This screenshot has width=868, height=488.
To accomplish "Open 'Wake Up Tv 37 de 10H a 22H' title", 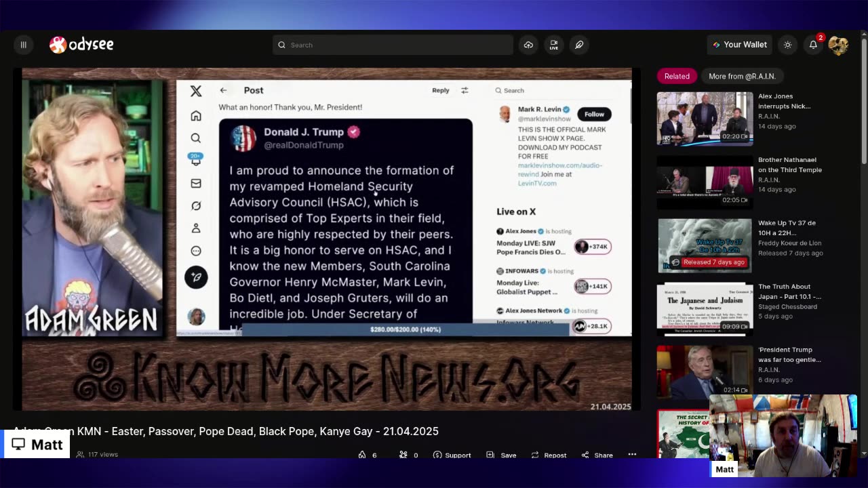I will tap(787, 228).
